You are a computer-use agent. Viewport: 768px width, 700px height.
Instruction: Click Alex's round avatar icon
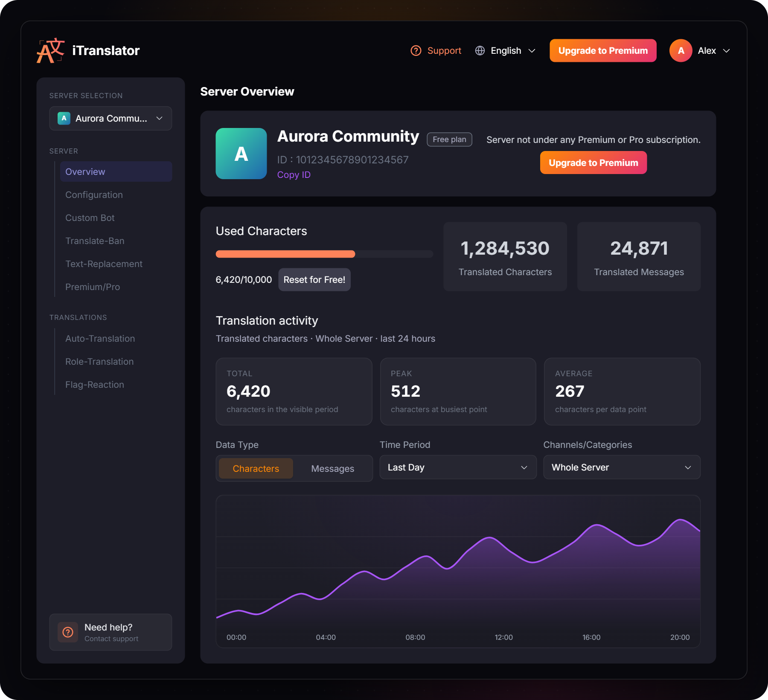coord(681,51)
